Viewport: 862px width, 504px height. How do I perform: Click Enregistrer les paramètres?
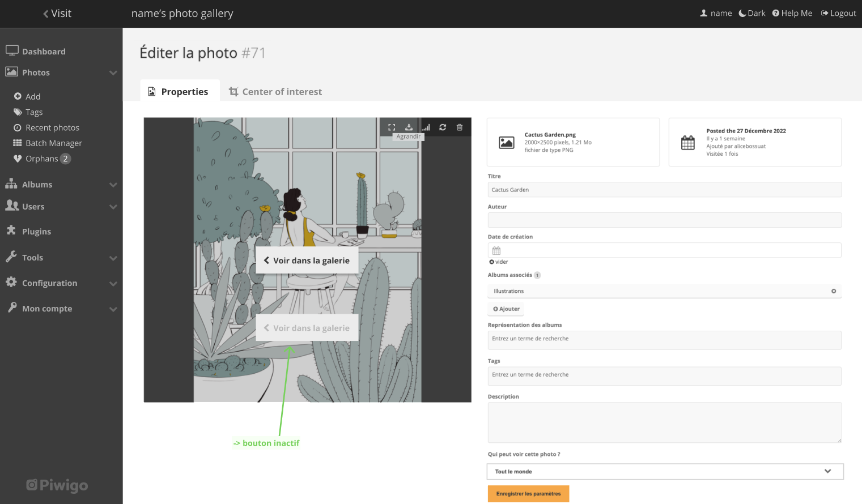[x=528, y=493]
